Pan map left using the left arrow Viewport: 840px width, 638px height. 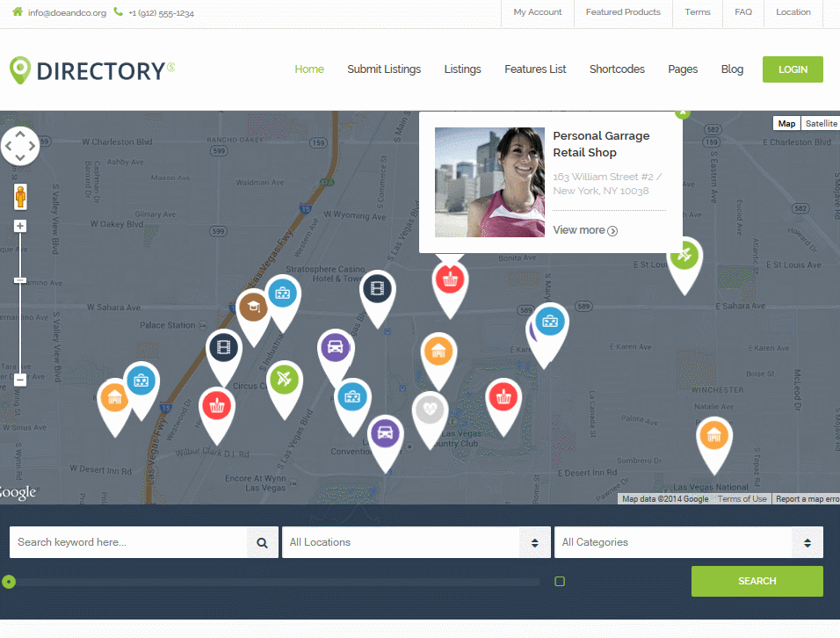pyautogui.click(x=9, y=145)
